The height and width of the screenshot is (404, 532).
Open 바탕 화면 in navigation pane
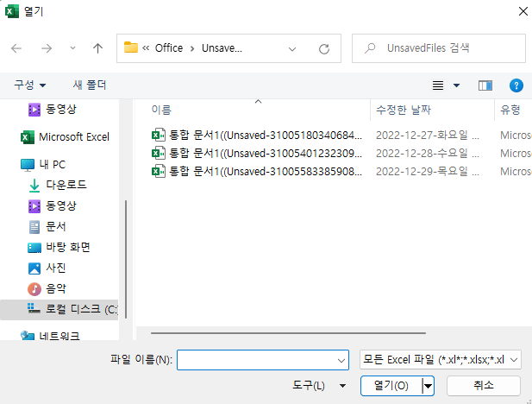[x=59, y=248]
